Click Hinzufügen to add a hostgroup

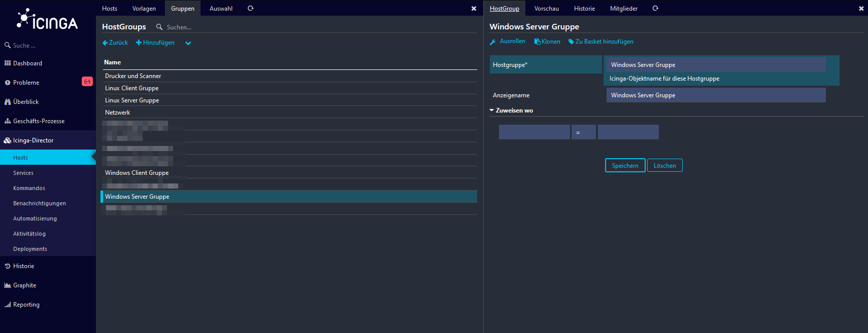[x=155, y=43]
